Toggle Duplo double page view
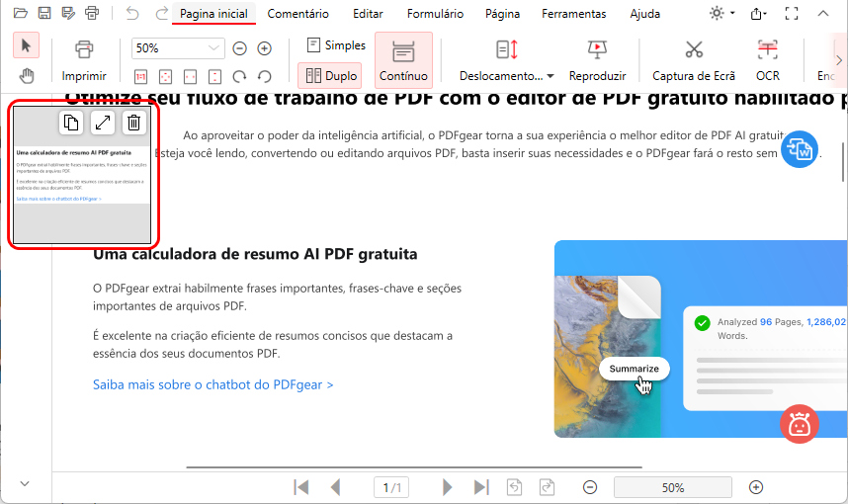The image size is (848, 504). [x=331, y=76]
